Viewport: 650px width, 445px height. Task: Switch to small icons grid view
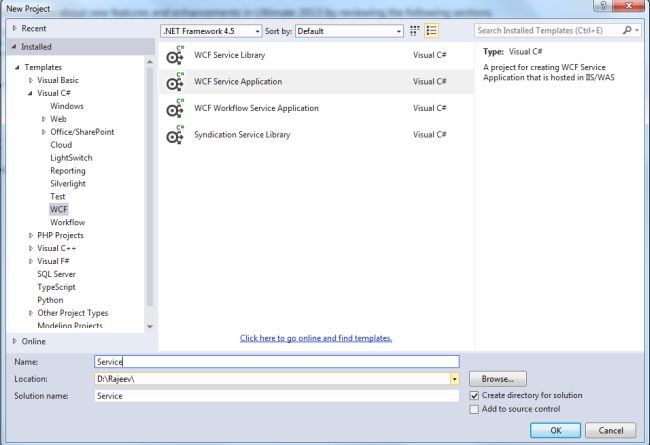[x=415, y=31]
